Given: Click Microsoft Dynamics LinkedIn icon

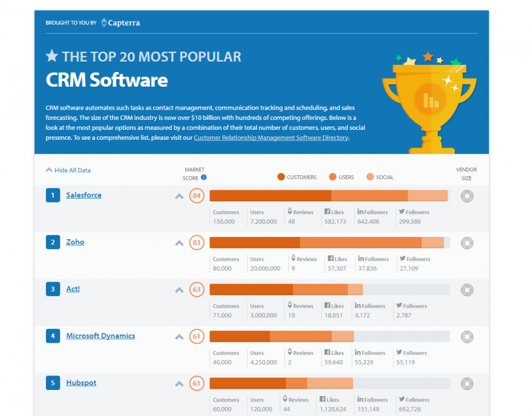Looking at the screenshot, I should 357,352.
